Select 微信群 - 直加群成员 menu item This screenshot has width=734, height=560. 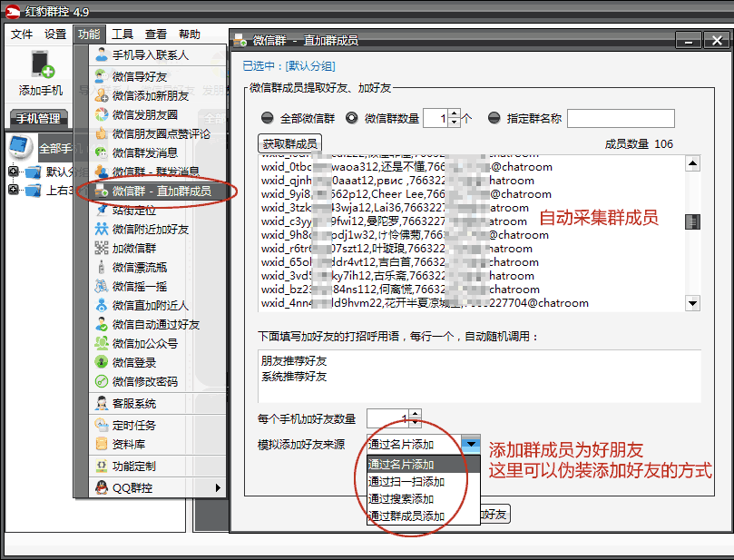pyautogui.click(x=157, y=191)
